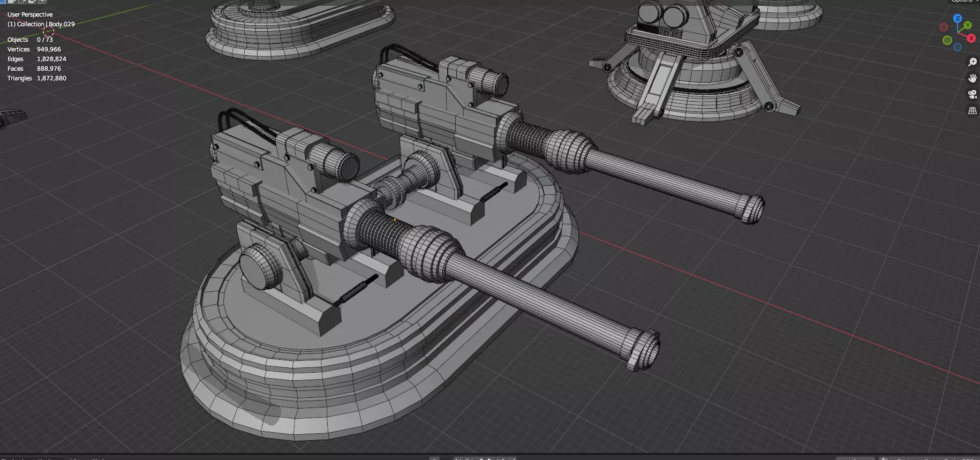Viewport: 980px width, 460px height.
Task: Click the red X axis on navigation gizmo
Action: coord(971,37)
